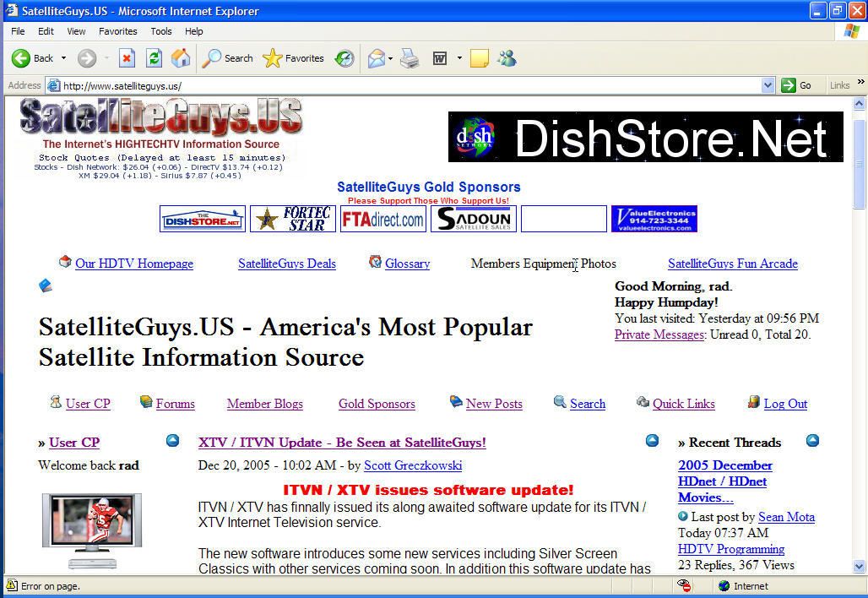Click the icon beside Our HDTV Homepage

pos(65,261)
